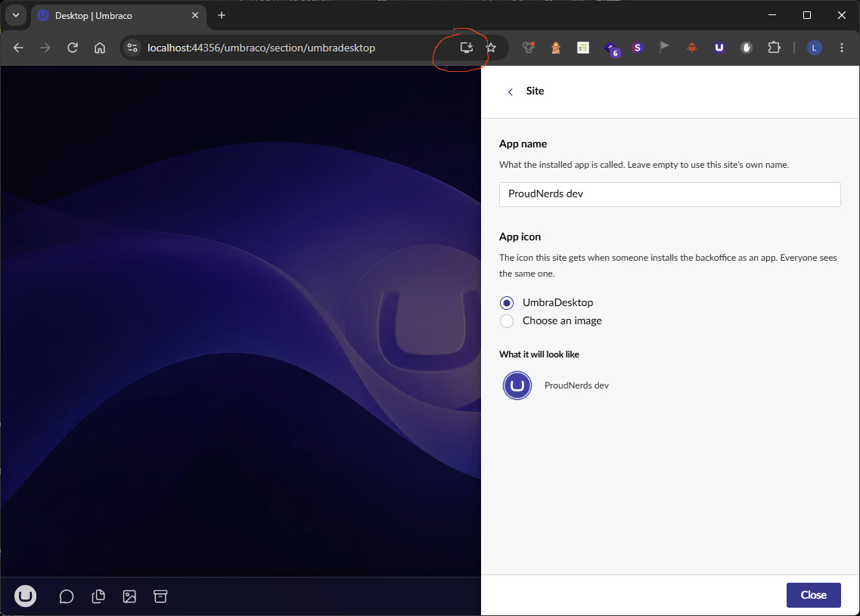Click the Umbraco U extension icon
Image resolution: width=860 pixels, height=616 pixels.
pos(719,48)
